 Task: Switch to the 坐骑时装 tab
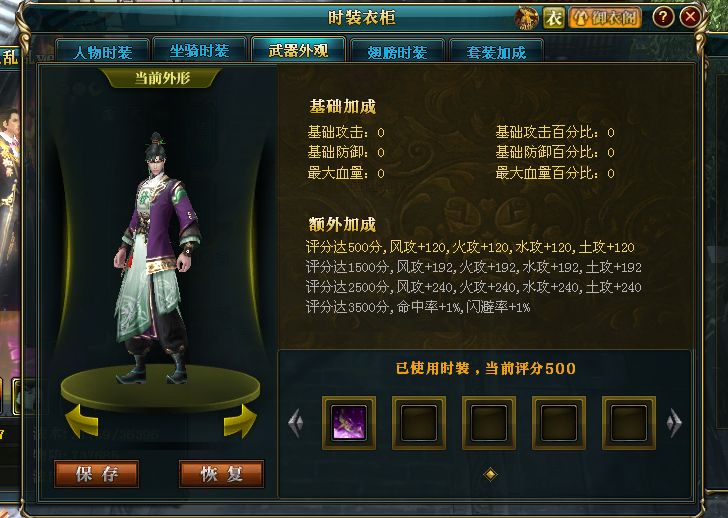tap(199, 51)
